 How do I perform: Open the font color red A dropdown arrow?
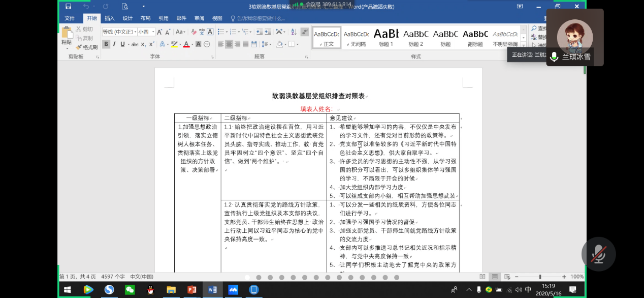click(x=192, y=45)
